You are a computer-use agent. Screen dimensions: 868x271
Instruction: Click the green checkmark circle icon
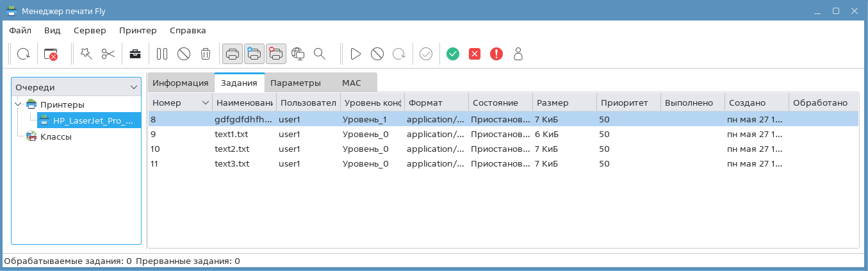[x=453, y=54]
